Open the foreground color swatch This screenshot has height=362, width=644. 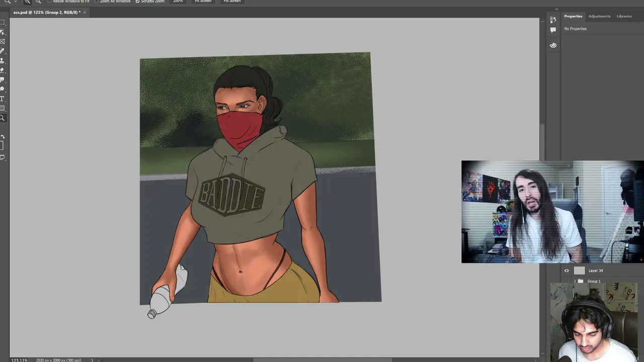tap(2, 145)
